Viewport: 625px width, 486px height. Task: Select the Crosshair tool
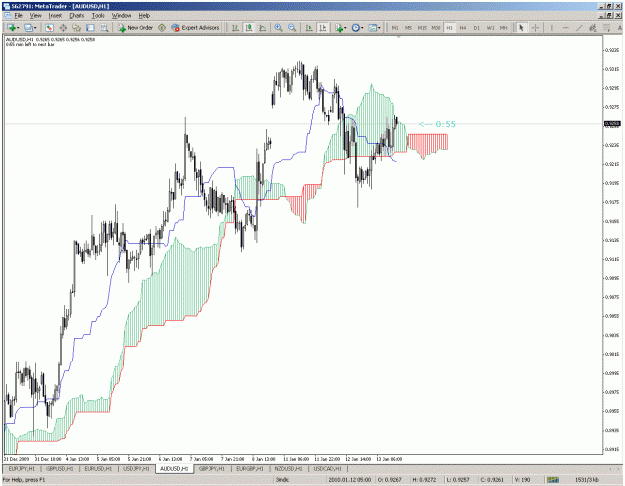coord(535,28)
